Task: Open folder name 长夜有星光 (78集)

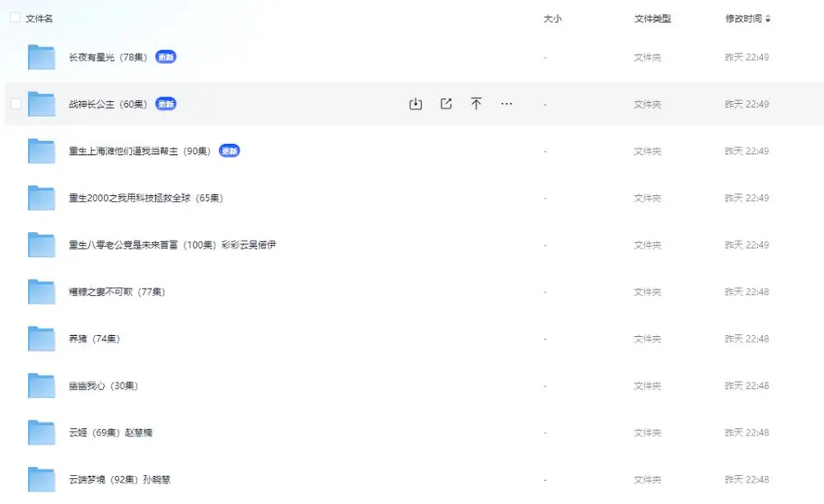Action: point(108,57)
